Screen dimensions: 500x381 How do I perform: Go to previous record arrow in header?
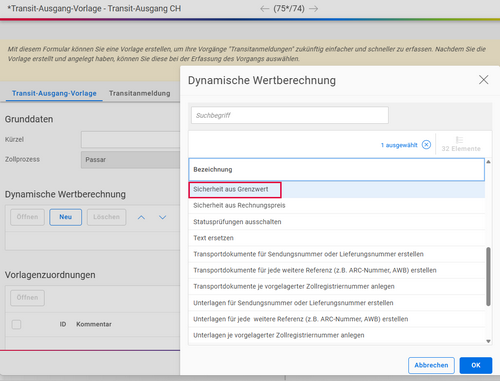265,9
